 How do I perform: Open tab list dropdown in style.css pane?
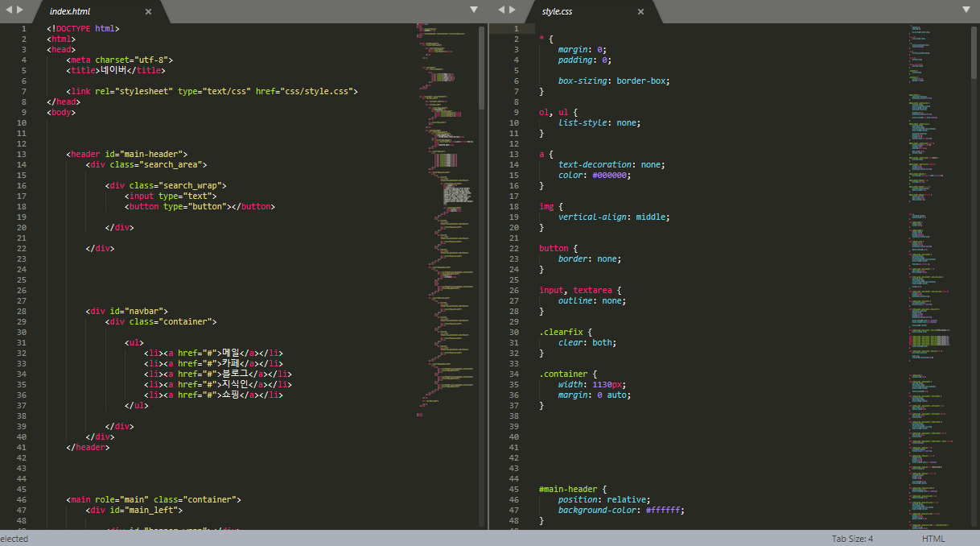[966, 10]
